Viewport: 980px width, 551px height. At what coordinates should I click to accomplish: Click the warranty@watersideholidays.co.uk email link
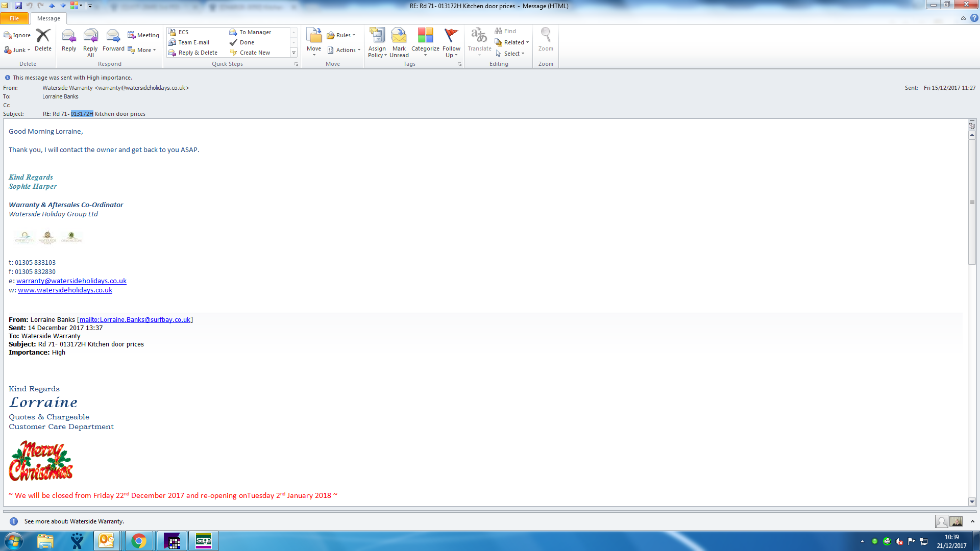click(71, 281)
